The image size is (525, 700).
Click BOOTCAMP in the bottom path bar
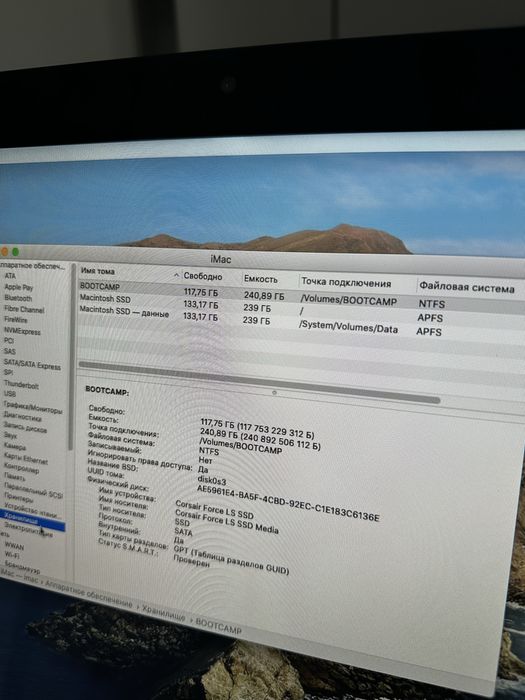click(x=218, y=627)
